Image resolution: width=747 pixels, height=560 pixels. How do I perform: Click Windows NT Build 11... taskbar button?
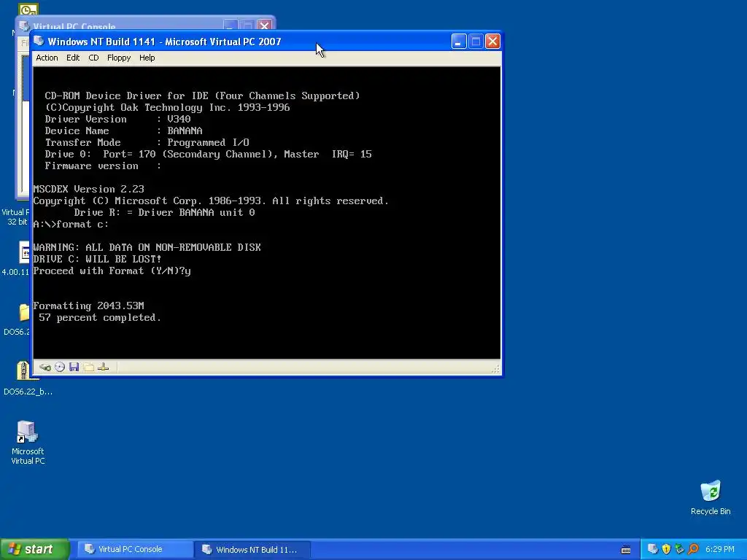pyautogui.click(x=252, y=550)
